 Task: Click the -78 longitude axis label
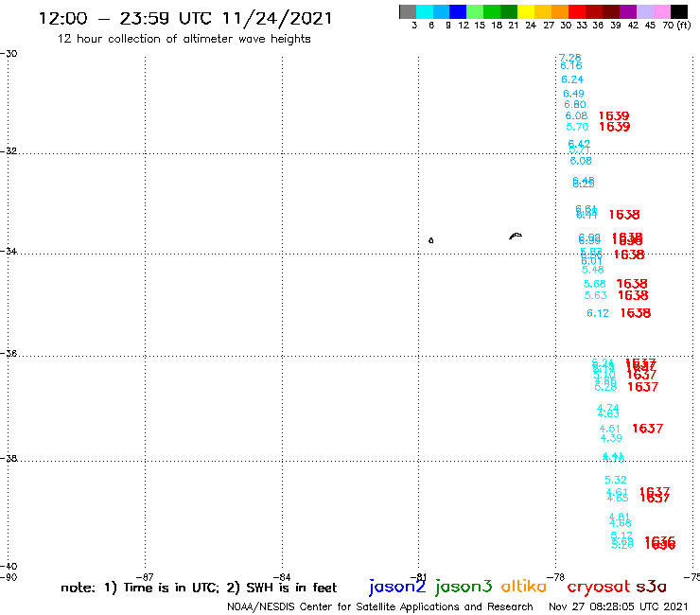[556, 577]
